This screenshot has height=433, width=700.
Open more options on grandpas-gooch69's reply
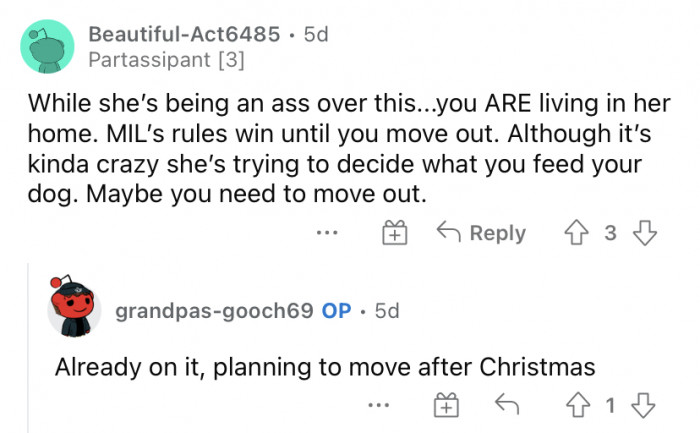(376, 406)
